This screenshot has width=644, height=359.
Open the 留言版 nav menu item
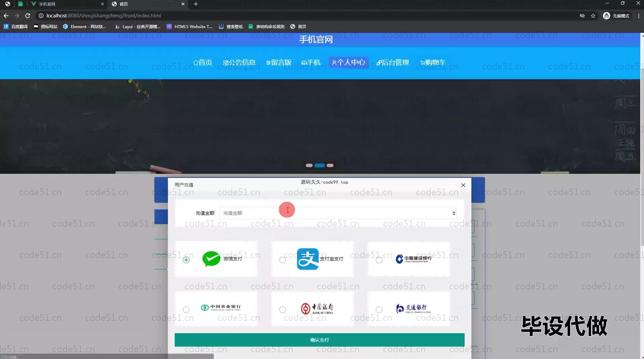[279, 62]
